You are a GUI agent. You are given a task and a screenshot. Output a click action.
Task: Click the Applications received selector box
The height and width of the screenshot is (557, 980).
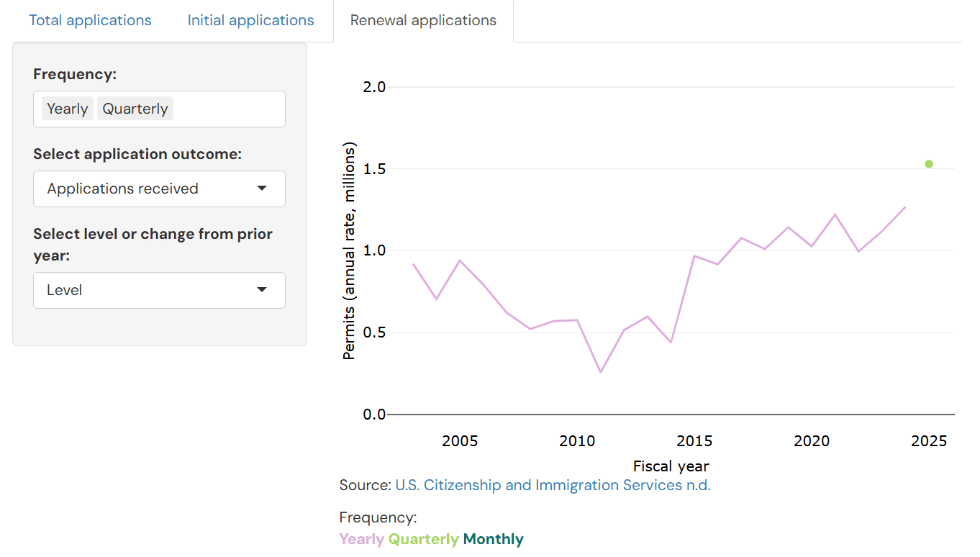[x=159, y=189]
